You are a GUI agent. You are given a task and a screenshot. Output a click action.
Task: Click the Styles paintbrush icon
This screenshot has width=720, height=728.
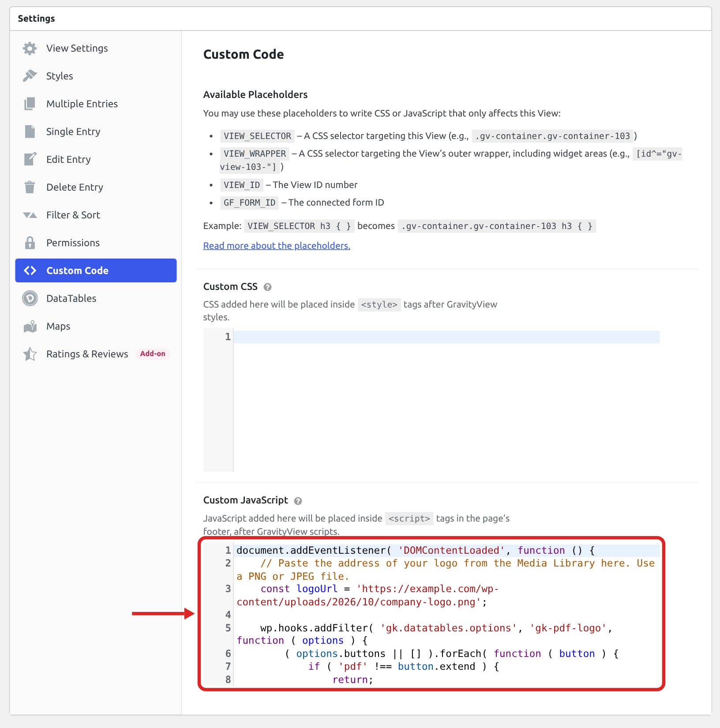[x=30, y=76]
